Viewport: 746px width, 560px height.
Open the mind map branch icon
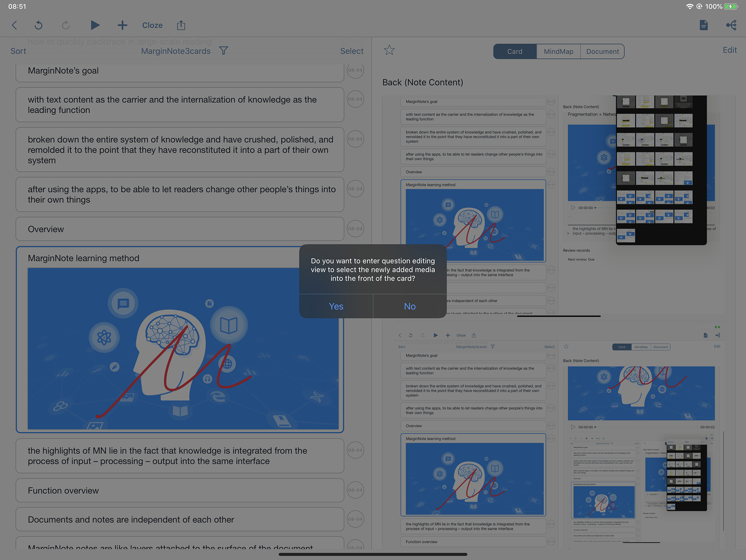coord(731,25)
